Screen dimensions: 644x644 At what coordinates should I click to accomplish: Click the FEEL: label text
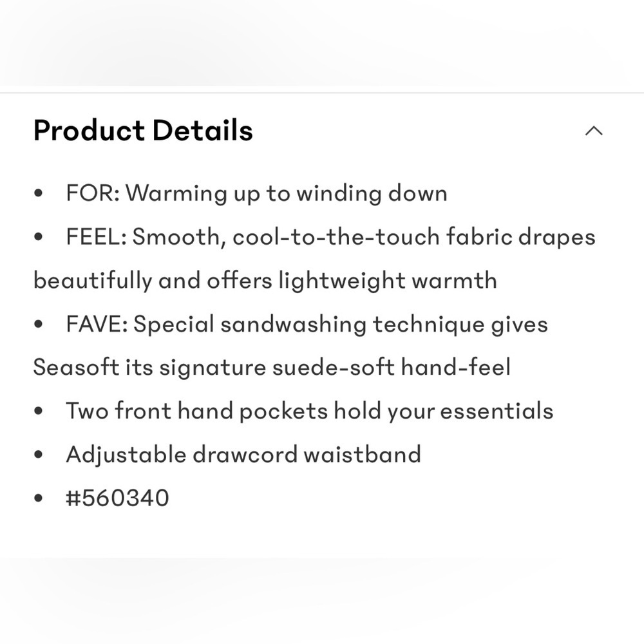tap(97, 236)
